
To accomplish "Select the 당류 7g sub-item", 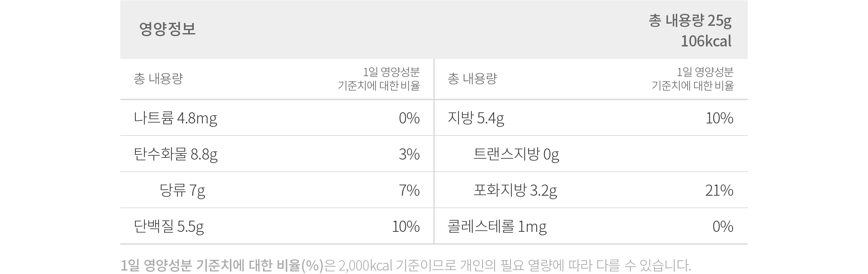I will 182,190.
